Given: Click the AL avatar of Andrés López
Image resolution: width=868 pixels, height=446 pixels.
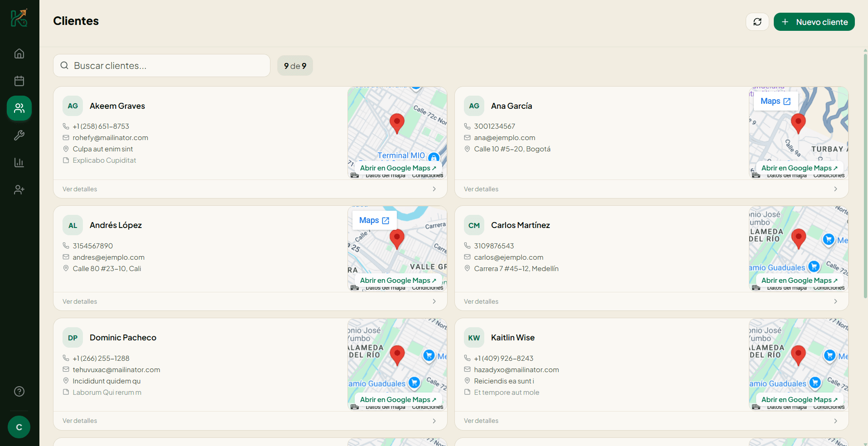Looking at the screenshot, I should point(72,225).
